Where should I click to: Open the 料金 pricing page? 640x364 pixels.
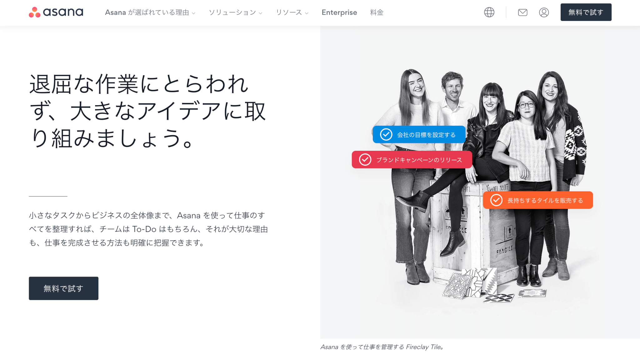(x=377, y=12)
